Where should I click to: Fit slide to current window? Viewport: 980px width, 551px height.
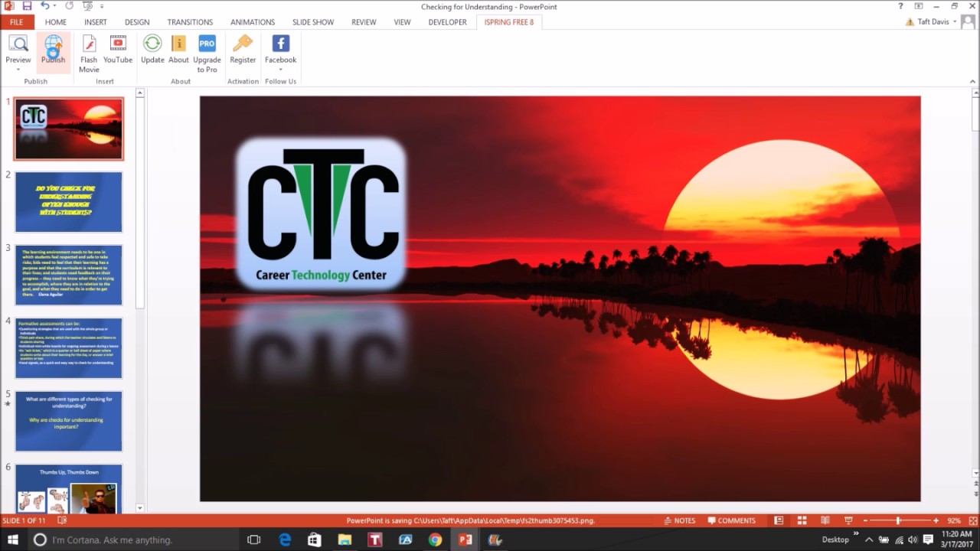click(972, 520)
